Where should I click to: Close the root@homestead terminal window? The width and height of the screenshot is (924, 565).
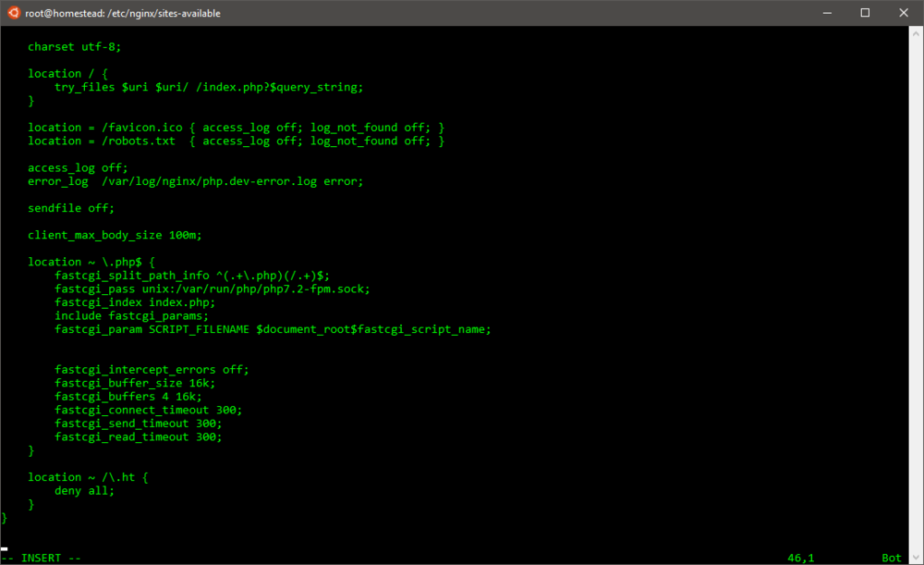[x=905, y=13]
